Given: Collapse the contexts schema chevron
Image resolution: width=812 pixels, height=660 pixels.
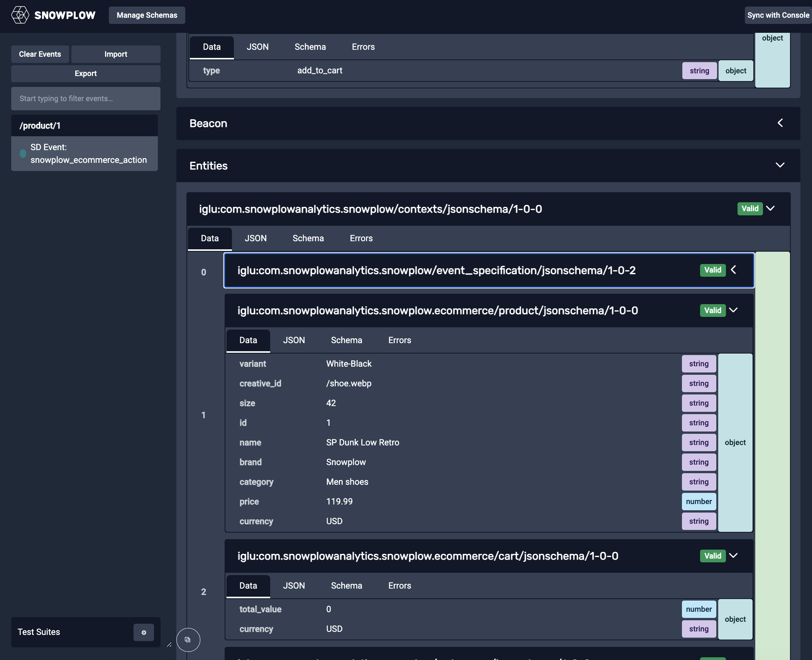Looking at the screenshot, I should (770, 208).
